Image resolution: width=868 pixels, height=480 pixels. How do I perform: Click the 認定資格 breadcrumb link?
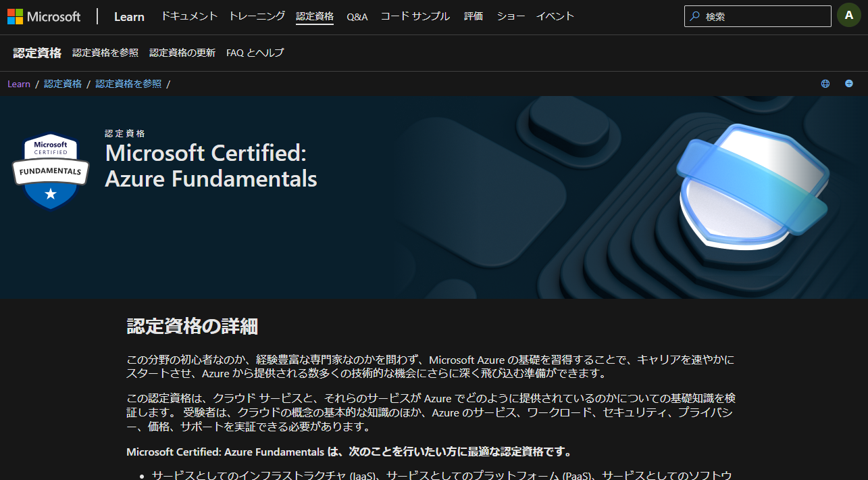pos(63,84)
